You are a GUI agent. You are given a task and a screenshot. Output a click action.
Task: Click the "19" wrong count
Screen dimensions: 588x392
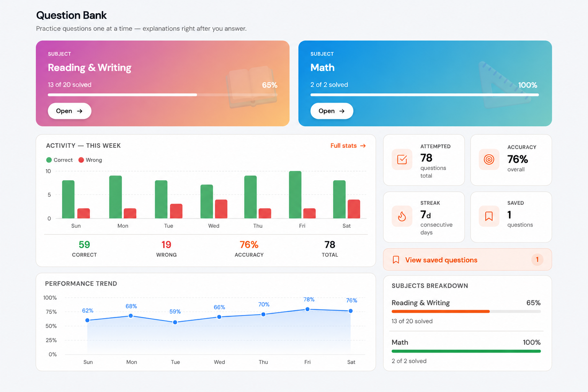click(x=166, y=245)
